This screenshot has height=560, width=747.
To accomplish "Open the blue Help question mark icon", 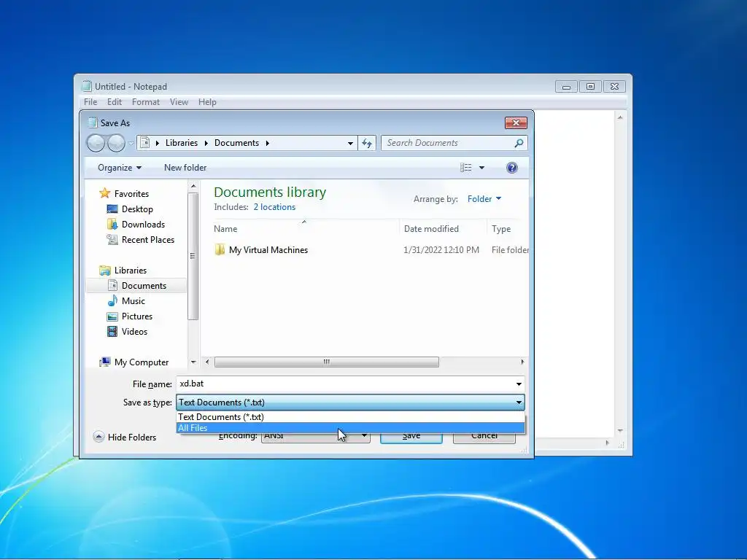I will pos(512,168).
